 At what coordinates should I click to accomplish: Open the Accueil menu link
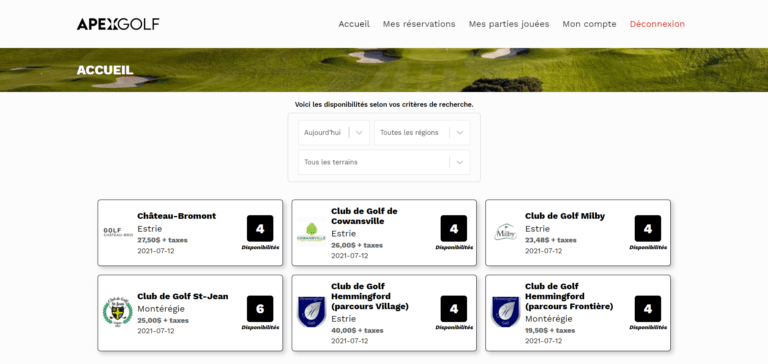pyautogui.click(x=354, y=24)
